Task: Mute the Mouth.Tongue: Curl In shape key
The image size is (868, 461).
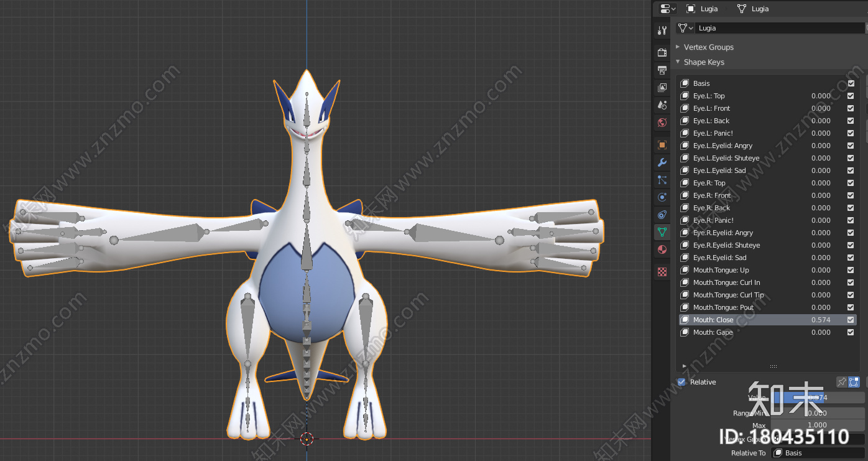Action: pos(851,282)
